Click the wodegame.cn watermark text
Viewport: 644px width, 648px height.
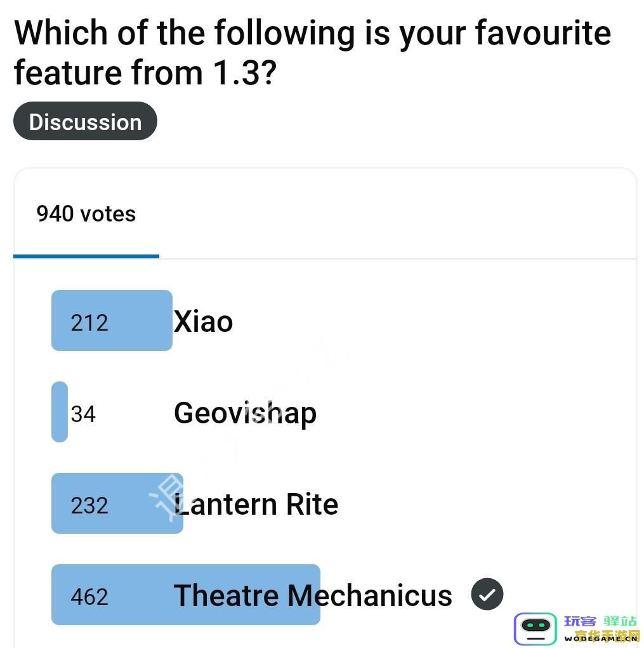pyautogui.click(x=601, y=639)
